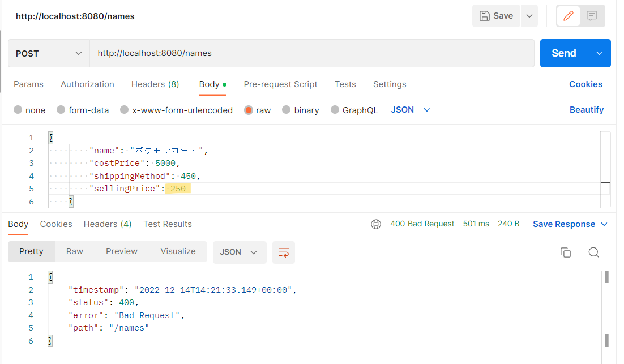
Task: Open the Pre-request Script tab
Action: [x=280, y=84]
